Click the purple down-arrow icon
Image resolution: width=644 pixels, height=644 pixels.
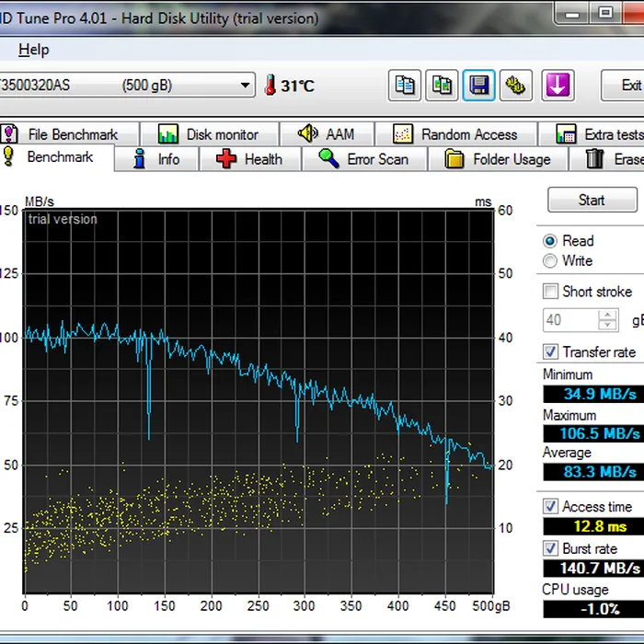click(558, 86)
